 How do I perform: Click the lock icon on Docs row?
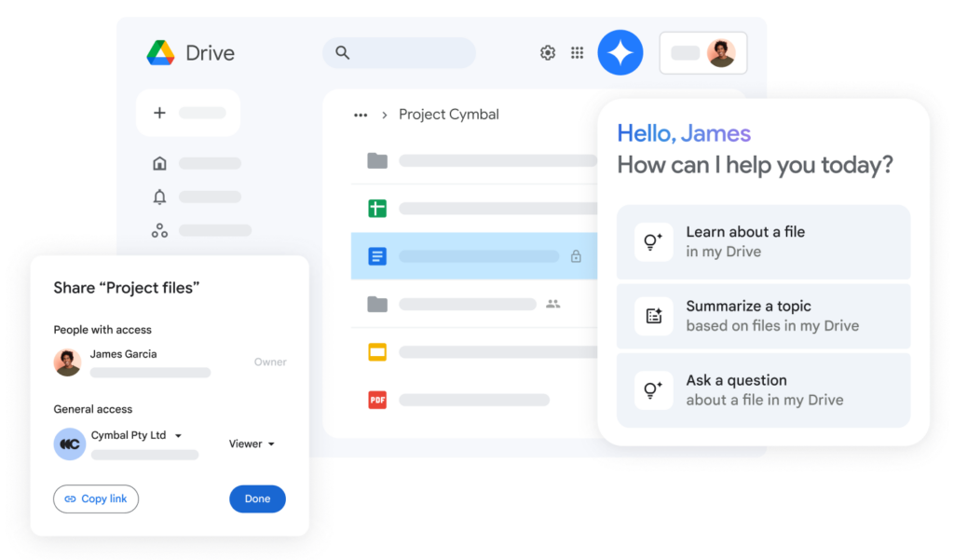576,256
